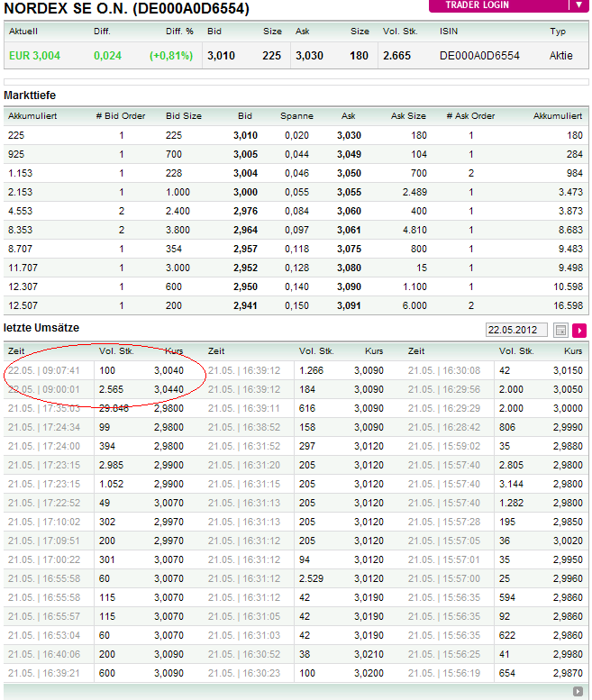Click the Vol. Stk. value 2.665
Screen dimensions: 592x700
tap(396, 56)
